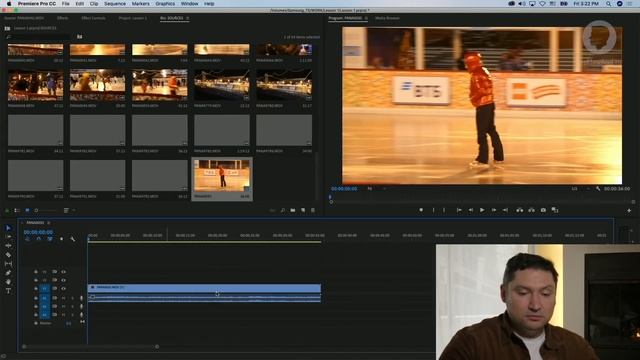Select the Slip tool
Viewport: 640px width, 360px height.
(8, 264)
